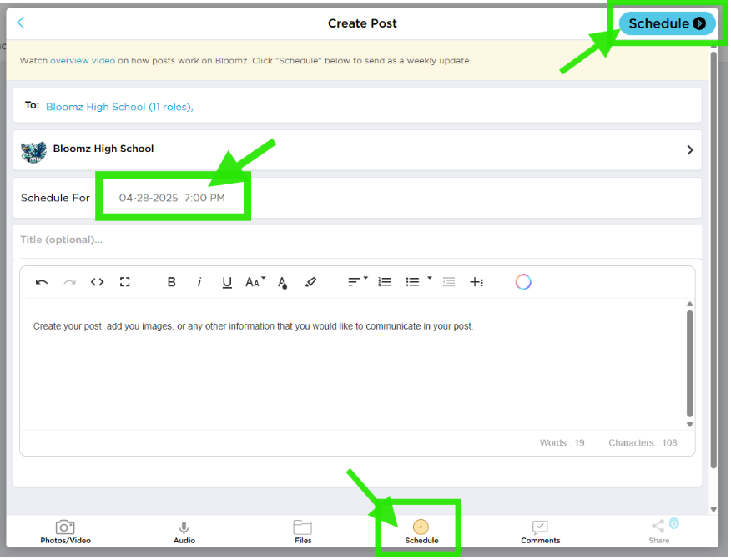The height and width of the screenshot is (560, 731).
Task: Click the Words : 19 counter
Action: click(562, 443)
